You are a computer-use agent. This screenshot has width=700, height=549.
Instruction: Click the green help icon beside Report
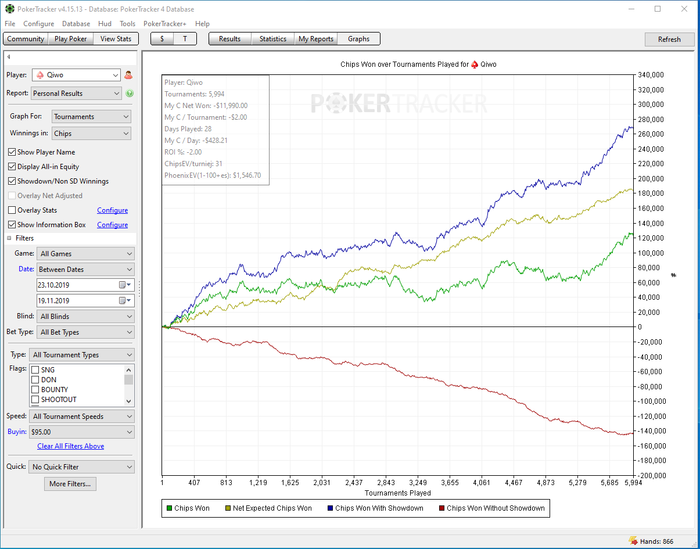point(130,93)
